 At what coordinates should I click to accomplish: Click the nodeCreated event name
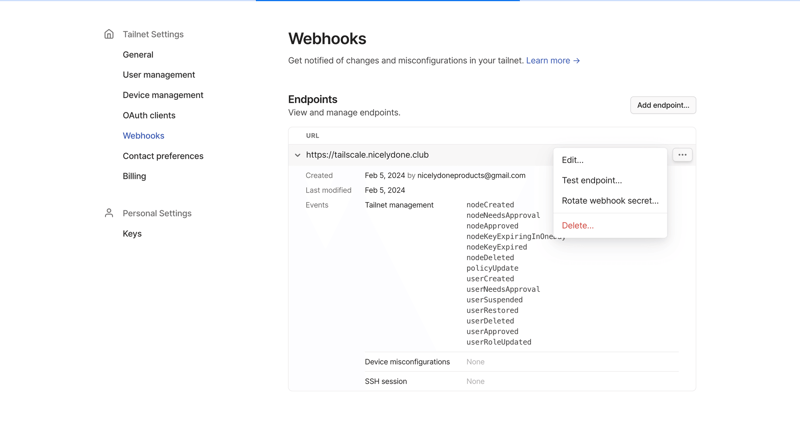[x=490, y=205]
